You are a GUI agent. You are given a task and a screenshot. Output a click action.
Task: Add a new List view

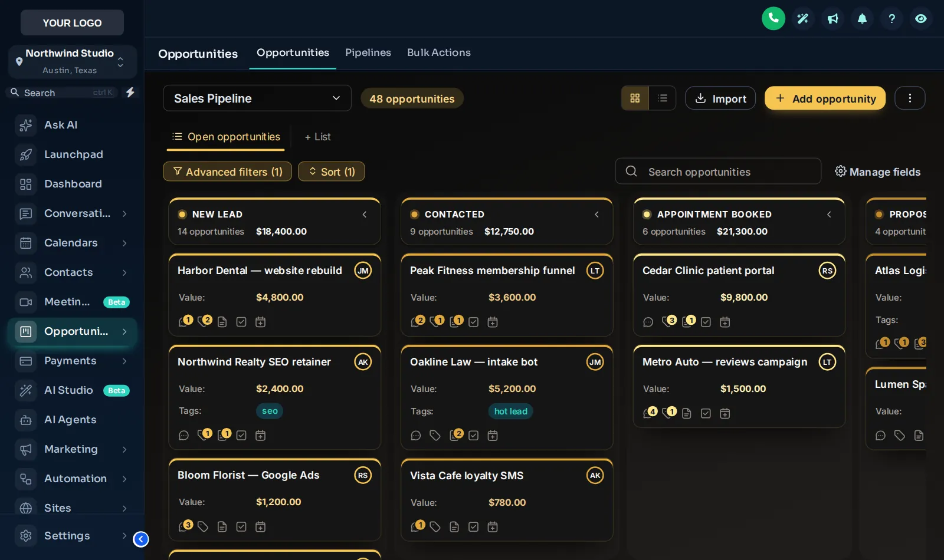[317, 137]
